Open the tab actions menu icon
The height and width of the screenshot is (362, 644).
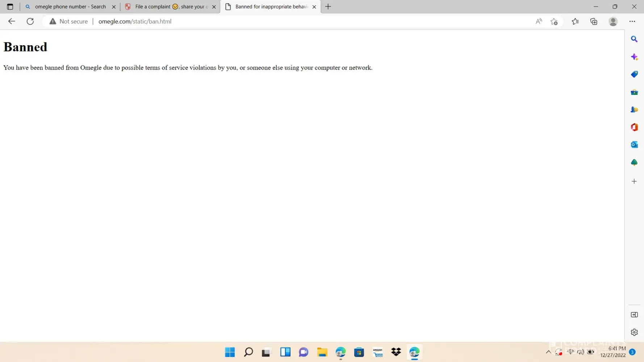click(x=10, y=7)
